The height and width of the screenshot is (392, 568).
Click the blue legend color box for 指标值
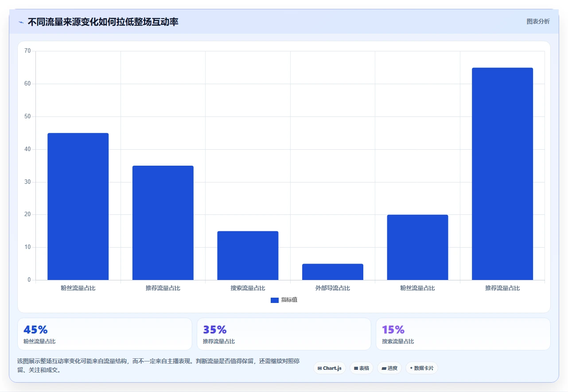pyautogui.click(x=275, y=300)
